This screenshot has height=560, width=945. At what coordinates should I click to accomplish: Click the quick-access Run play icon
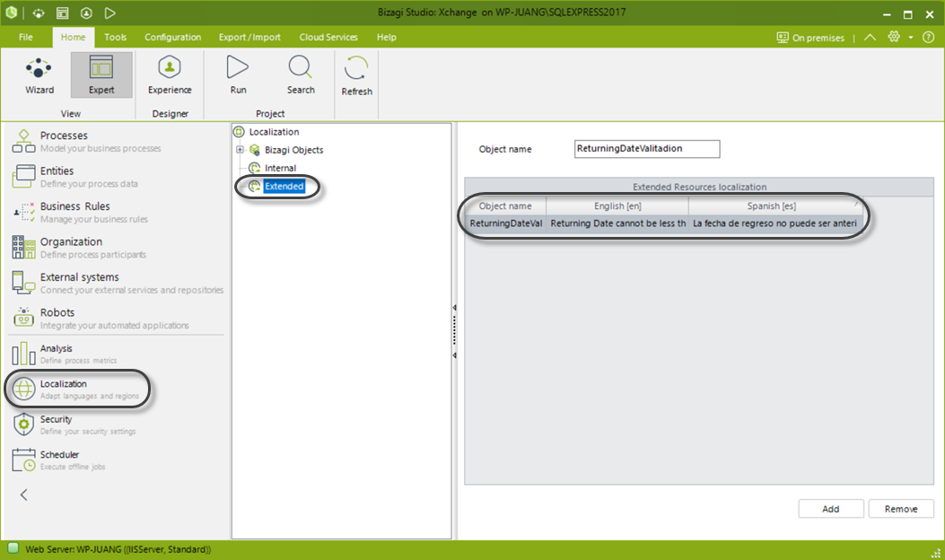109,13
